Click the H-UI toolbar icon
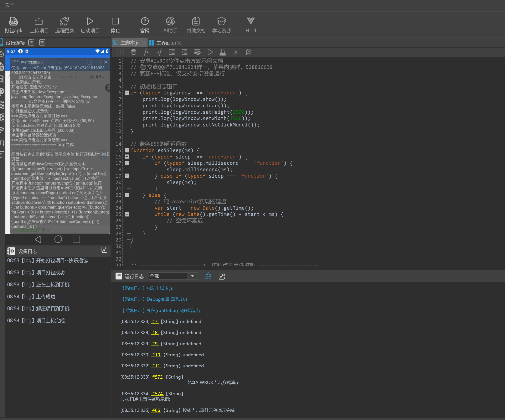 [x=251, y=21]
